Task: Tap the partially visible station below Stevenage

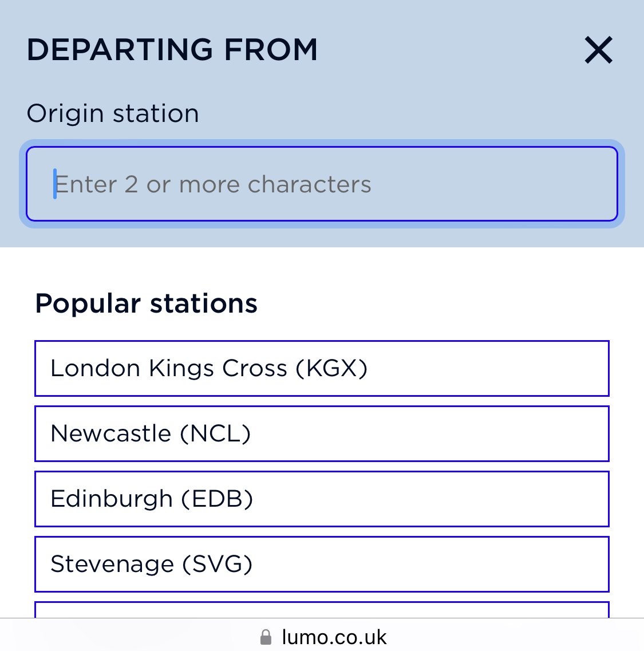Action: 322,609
